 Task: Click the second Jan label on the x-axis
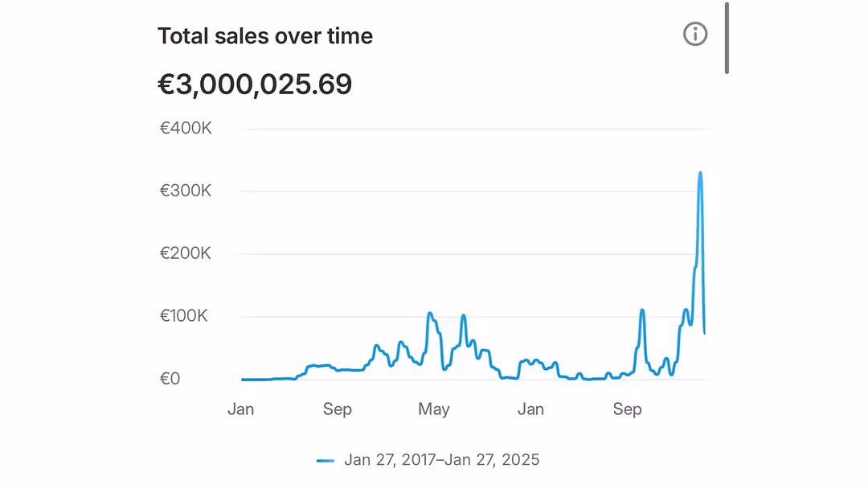click(x=530, y=409)
